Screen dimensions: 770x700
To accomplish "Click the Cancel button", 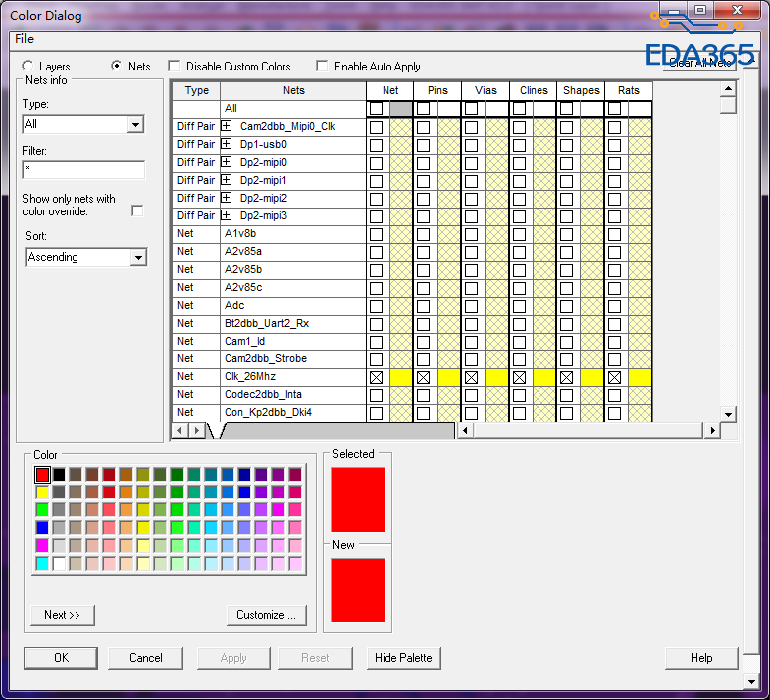I will pos(145,658).
